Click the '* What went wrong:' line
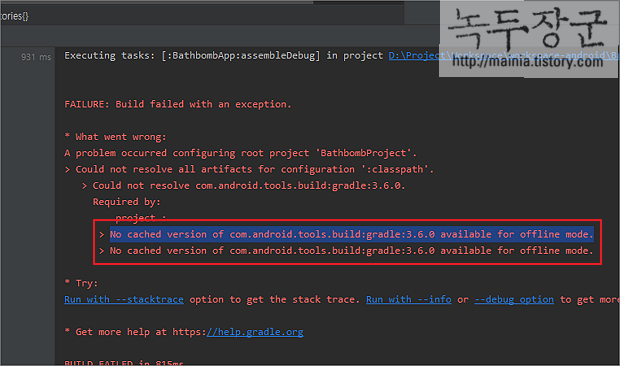The height and width of the screenshot is (366, 620). 115,137
